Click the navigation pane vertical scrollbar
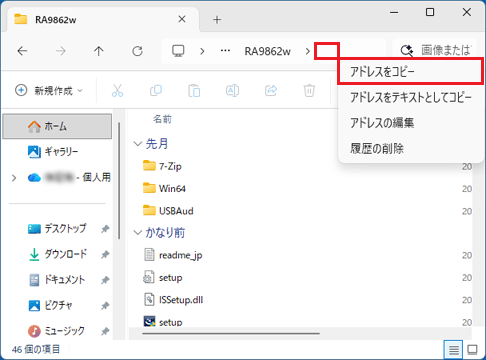486x360 pixels. [x=119, y=181]
